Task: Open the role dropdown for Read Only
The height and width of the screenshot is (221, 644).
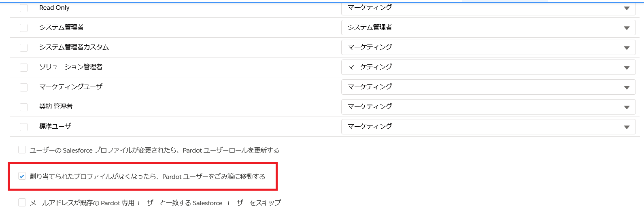Action: coord(489,8)
